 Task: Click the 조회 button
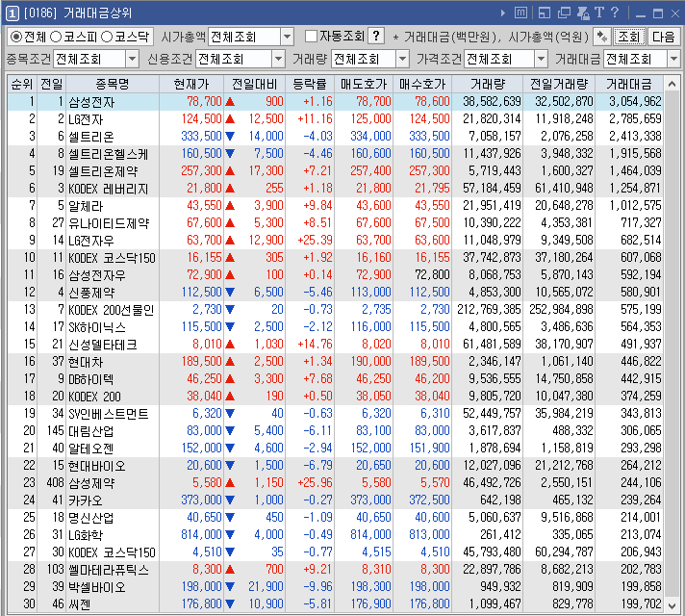click(x=629, y=37)
